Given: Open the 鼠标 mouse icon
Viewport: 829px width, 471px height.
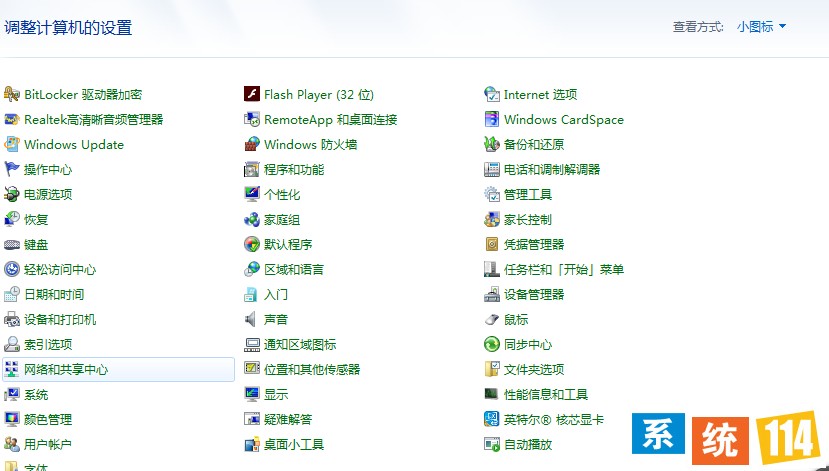Looking at the screenshot, I should [492, 319].
